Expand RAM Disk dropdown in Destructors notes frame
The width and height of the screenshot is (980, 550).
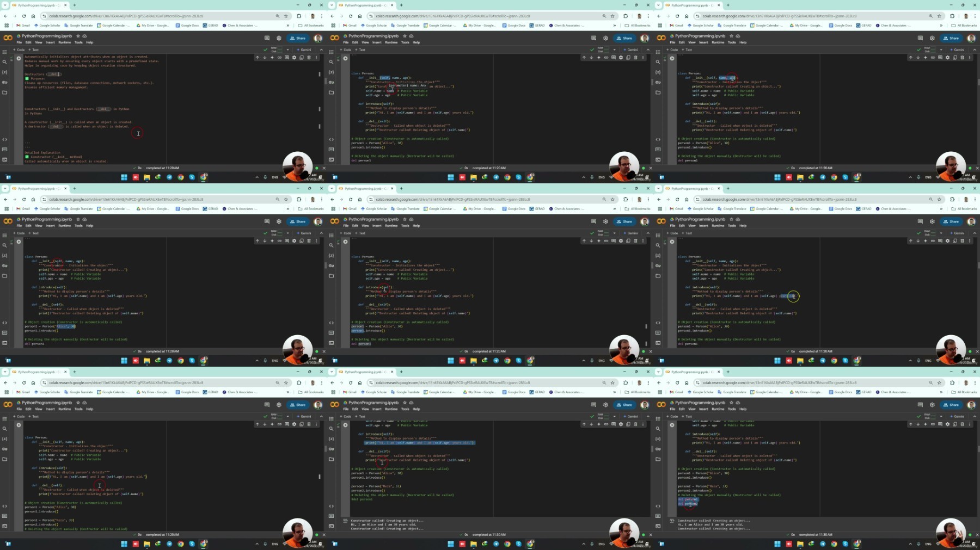(x=287, y=50)
